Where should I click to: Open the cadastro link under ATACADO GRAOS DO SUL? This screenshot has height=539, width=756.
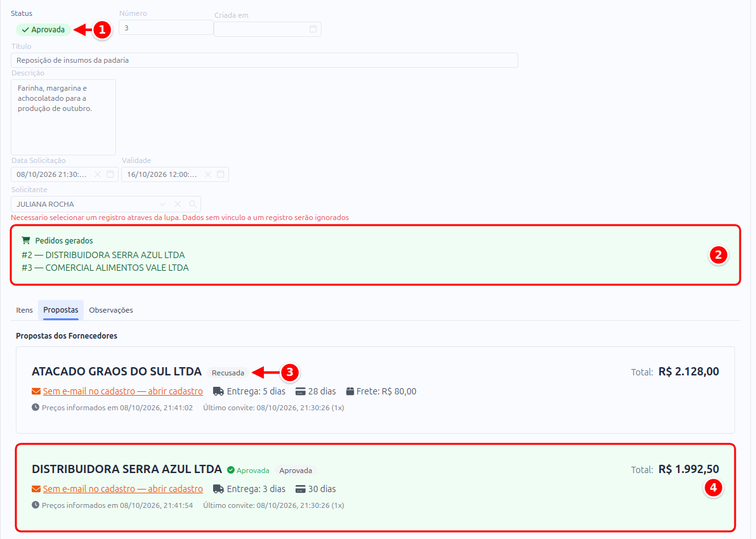pyautogui.click(x=123, y=391)
